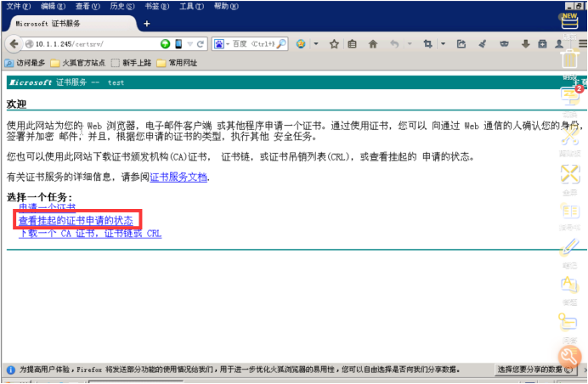
Task: Go to the Home page icon
Action: tap(373, 44)
